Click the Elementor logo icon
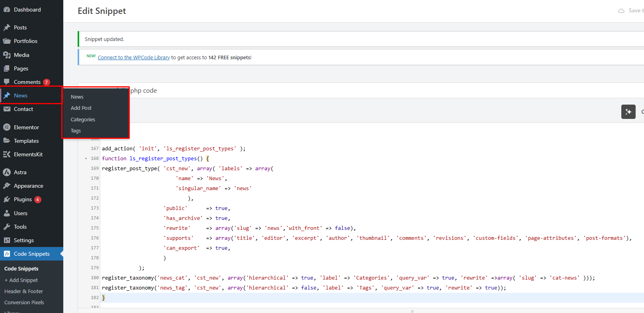Viewport: 644px width, 313px height. point(7,127)
